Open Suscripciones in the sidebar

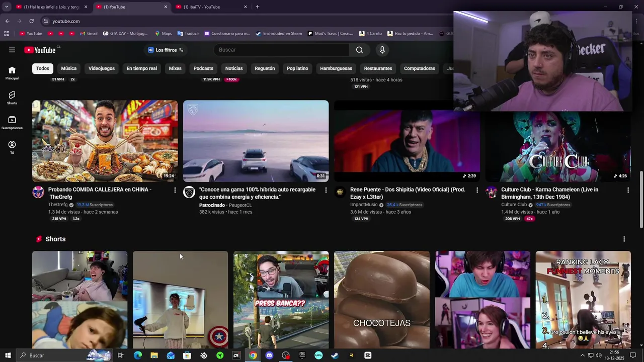pyautogui.click(x=12, y=123)
